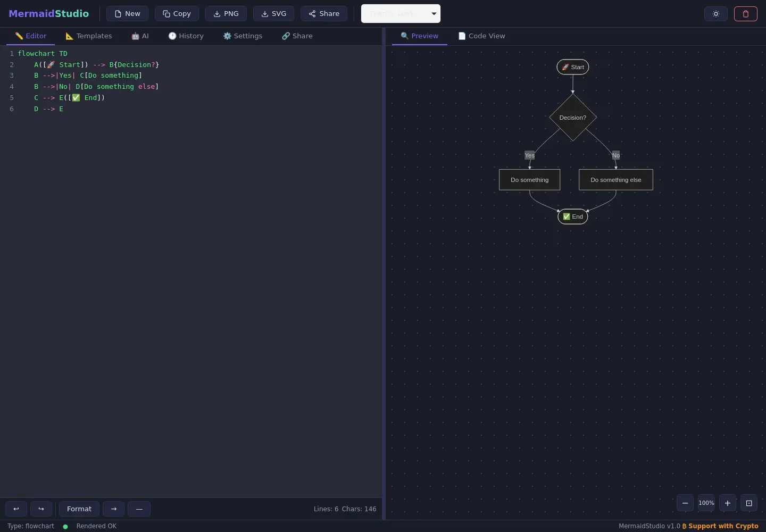766x532 pixels.
Task: Format the editor code
Action: coord(79,509)
